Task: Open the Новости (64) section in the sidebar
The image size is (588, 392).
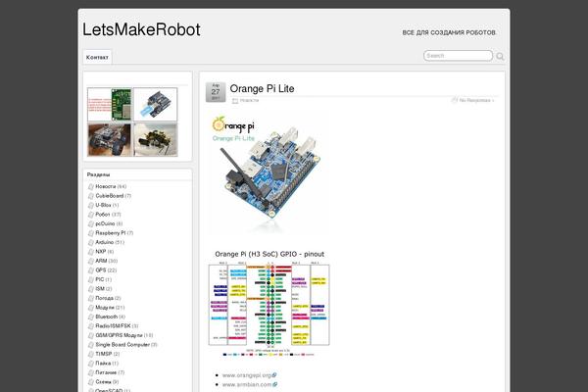Action: 106,186
